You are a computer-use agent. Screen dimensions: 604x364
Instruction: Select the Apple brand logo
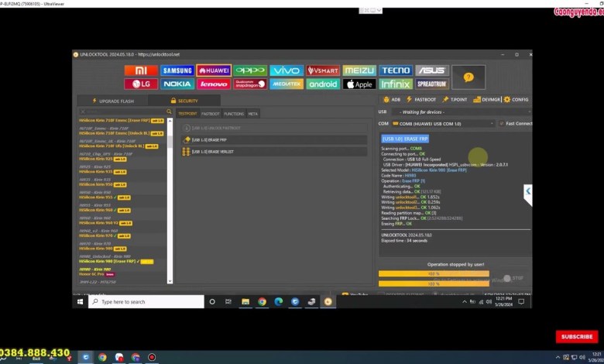click(359, 84)
